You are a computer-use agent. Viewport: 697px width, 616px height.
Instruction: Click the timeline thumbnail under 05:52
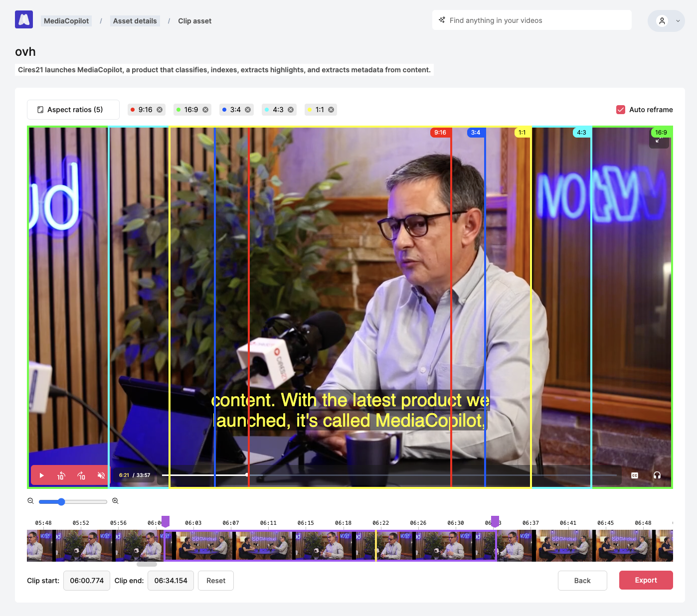tap(85, 546)
